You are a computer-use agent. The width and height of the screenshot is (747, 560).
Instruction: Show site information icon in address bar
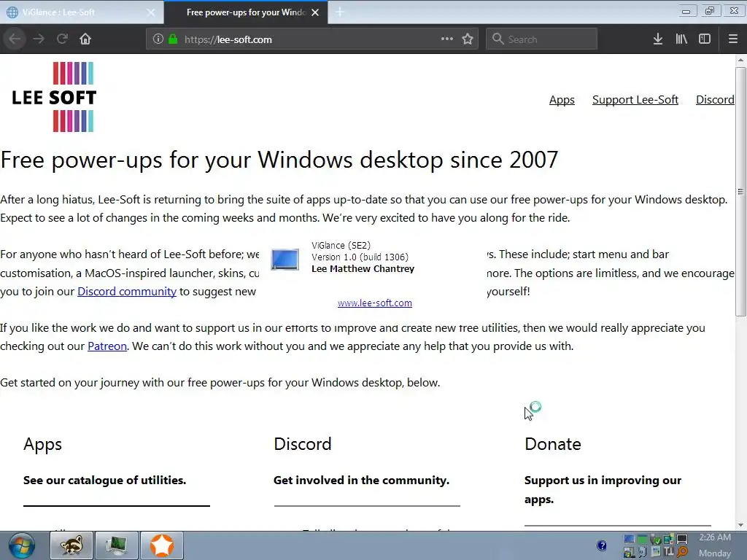[158, 39]
